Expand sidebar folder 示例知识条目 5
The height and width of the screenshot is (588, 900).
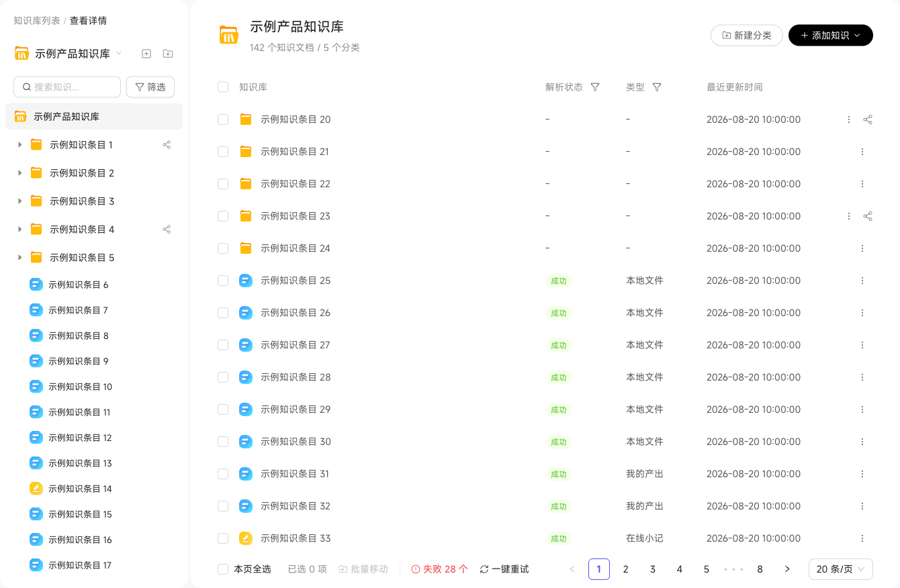pyautogui.click(x=19, y=257)
